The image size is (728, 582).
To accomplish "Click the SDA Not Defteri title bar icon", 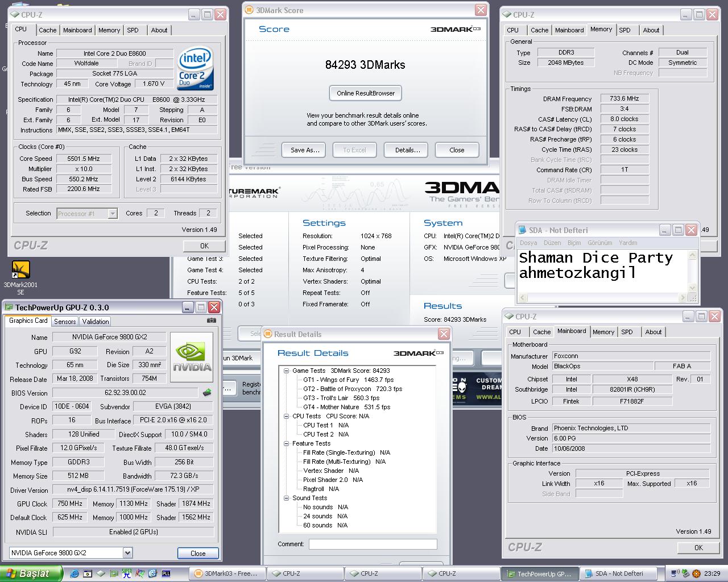I will [523, 230].
